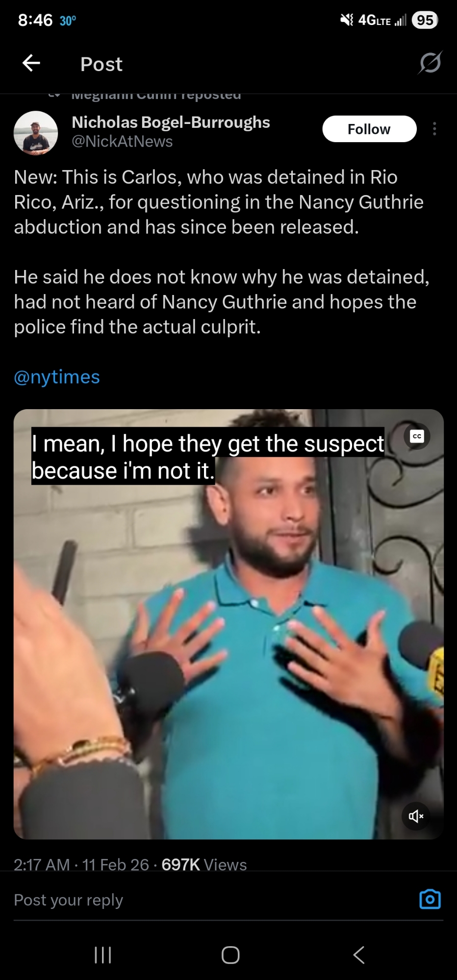Viewport: 457px width, 980px height.
Task: Toggle closed captions on the video
Action: pos(417,436)
